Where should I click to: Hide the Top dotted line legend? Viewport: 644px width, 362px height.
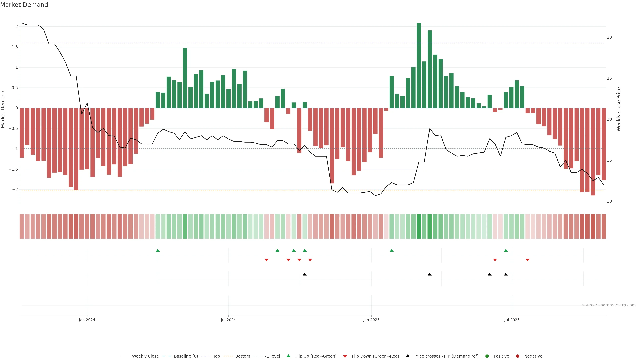[x=216, y=356]
